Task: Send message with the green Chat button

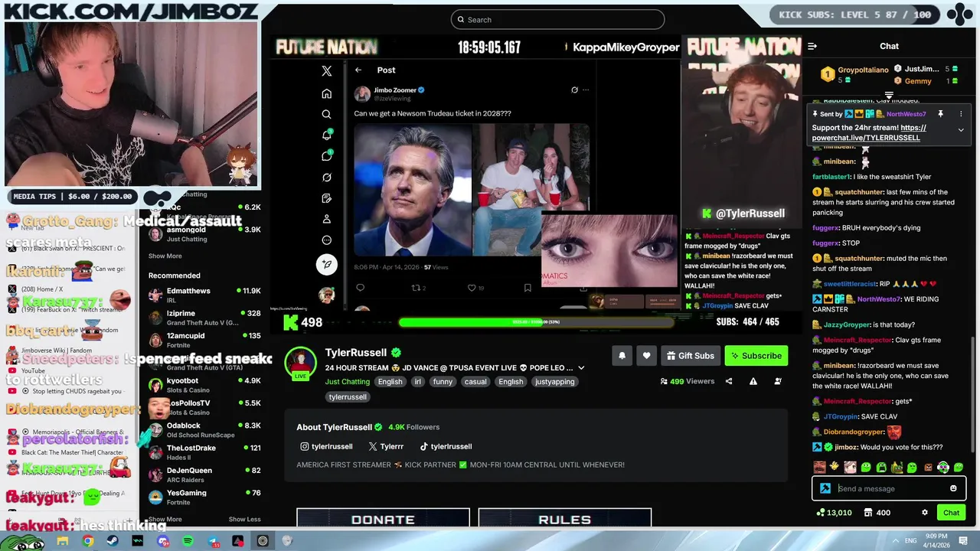Action: coord(951,513)
